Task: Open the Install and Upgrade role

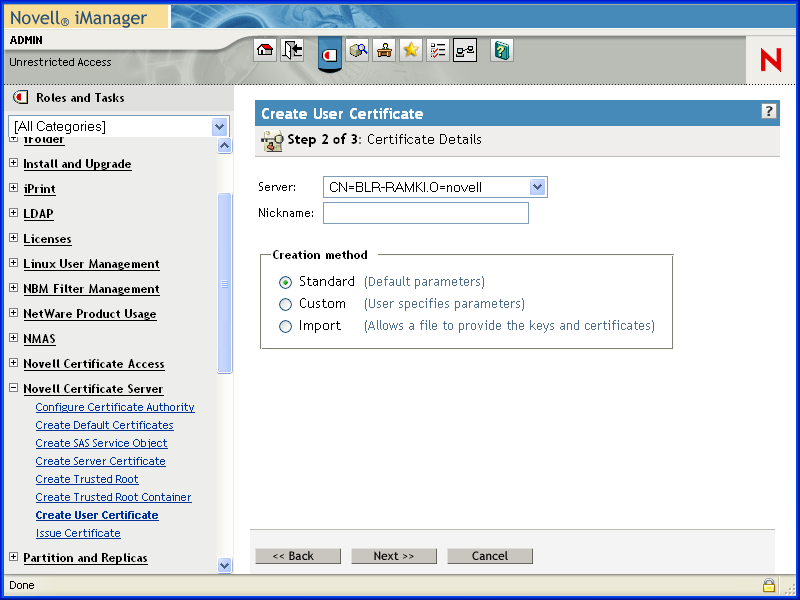Action: click(78, 164)
